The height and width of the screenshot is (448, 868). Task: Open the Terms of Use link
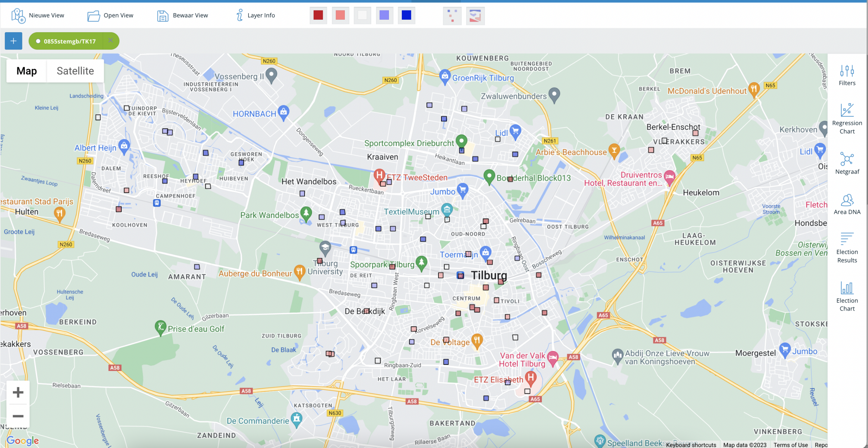coord(790,445)
